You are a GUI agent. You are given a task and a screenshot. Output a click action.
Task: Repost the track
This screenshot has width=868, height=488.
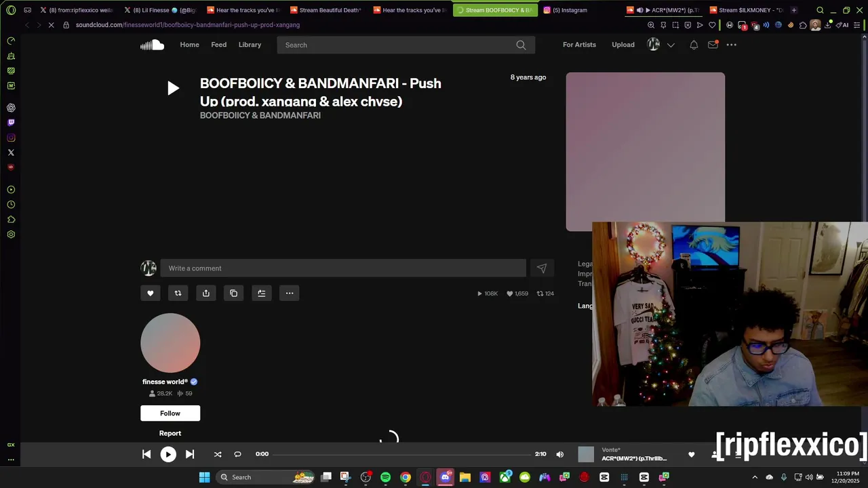[178, 293]
